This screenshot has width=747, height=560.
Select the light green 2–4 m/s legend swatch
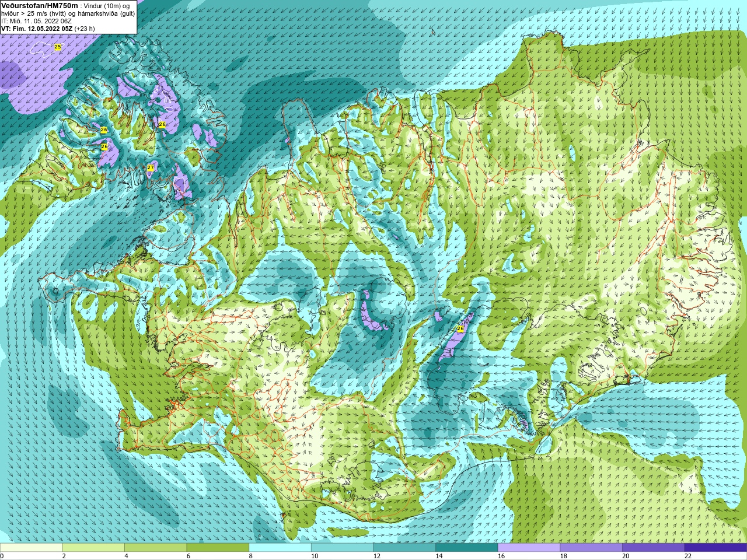pyautogui.click(x=93, y=548)
